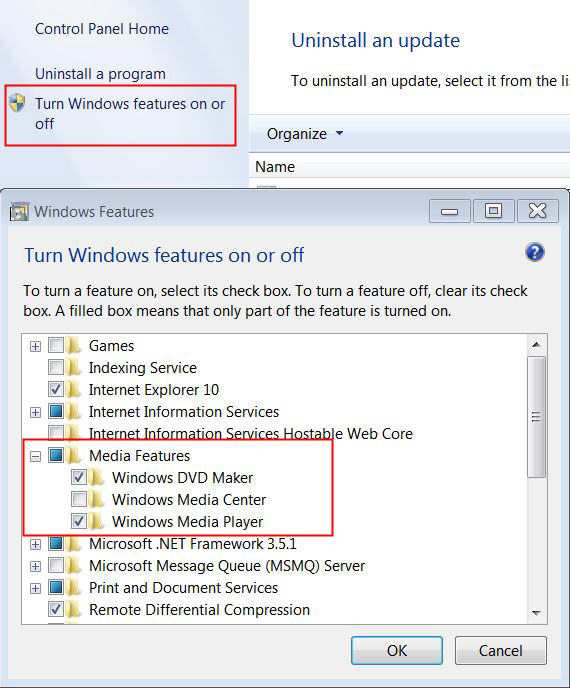Image resolution: width=570 pixels, height=688 pixels.
Task: Select Internet Information Services Hostable Web Core
Action: [251, 434]
